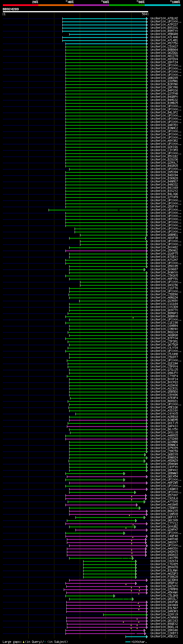Select the UniRef100_Q8BME1 label

point(164,235)
